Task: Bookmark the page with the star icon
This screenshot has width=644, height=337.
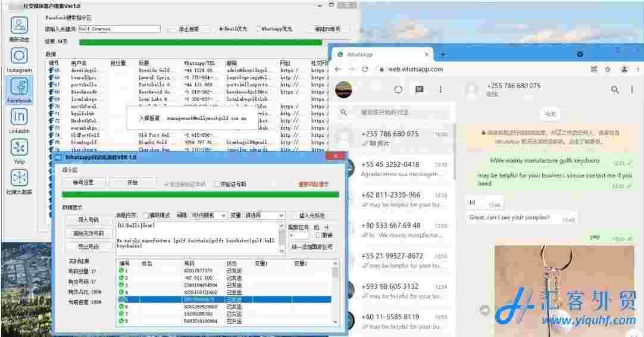Action: (x=608, y=69)
